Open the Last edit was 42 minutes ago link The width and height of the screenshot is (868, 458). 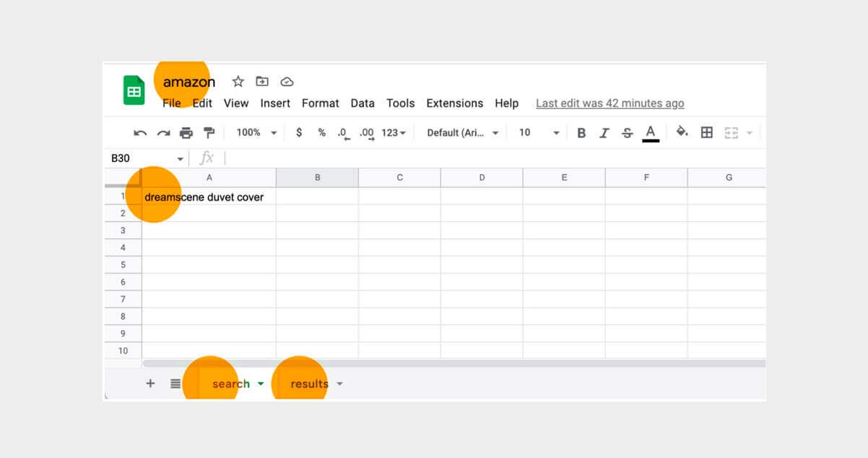610,103
